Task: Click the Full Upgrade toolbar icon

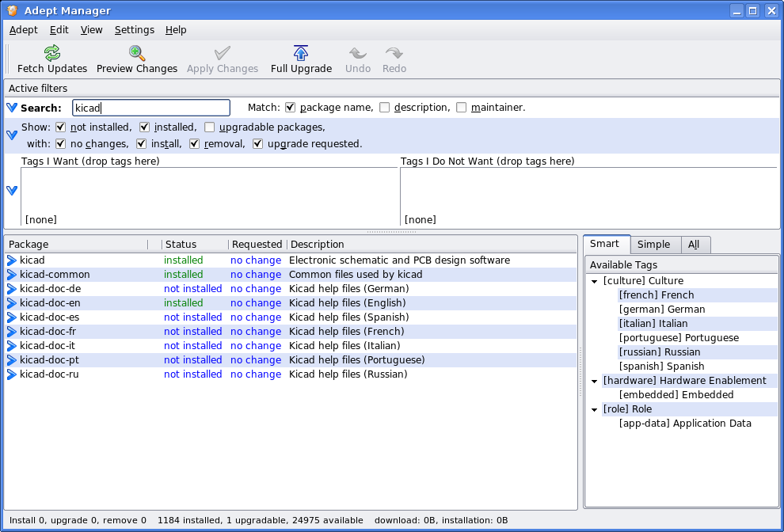Action: [301, 53]
